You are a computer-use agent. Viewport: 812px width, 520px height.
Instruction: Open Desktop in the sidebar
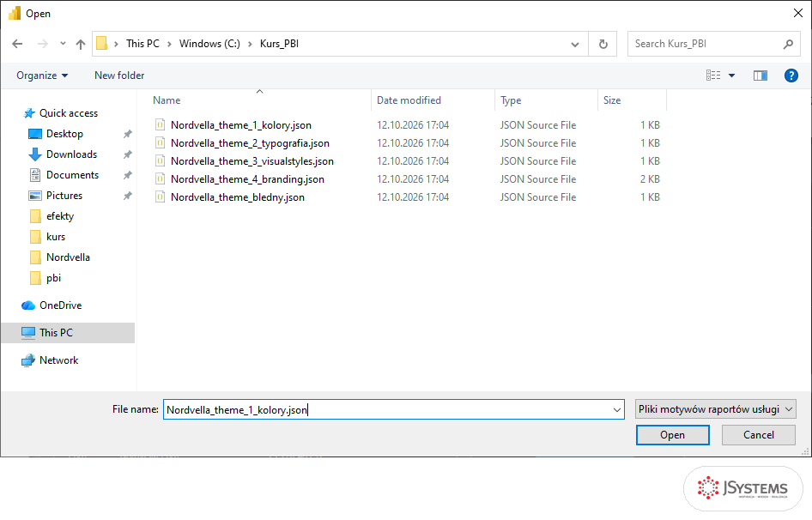pyautogui.click(x=64, y=134)
